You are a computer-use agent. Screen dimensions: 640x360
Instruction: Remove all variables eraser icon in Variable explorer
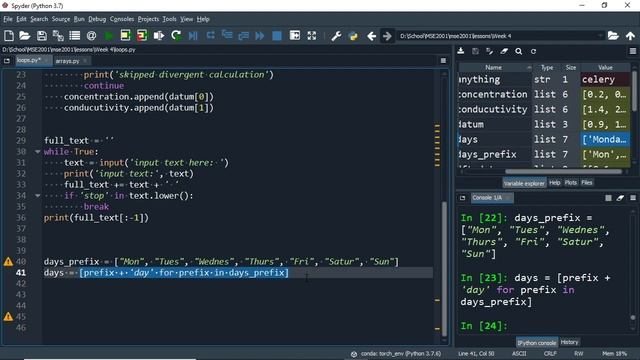pyautogui.click(x=504, y=51)
